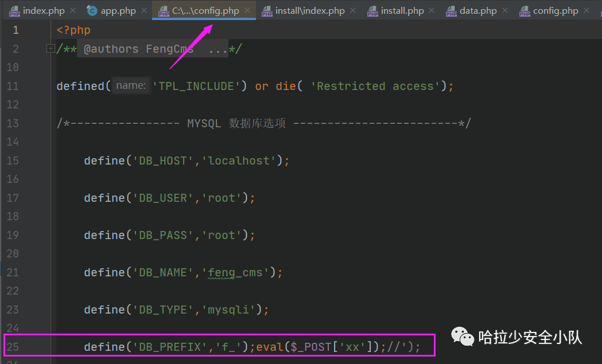Click the '<?php' opening tag
602x364 pixels.
[73, 30]
